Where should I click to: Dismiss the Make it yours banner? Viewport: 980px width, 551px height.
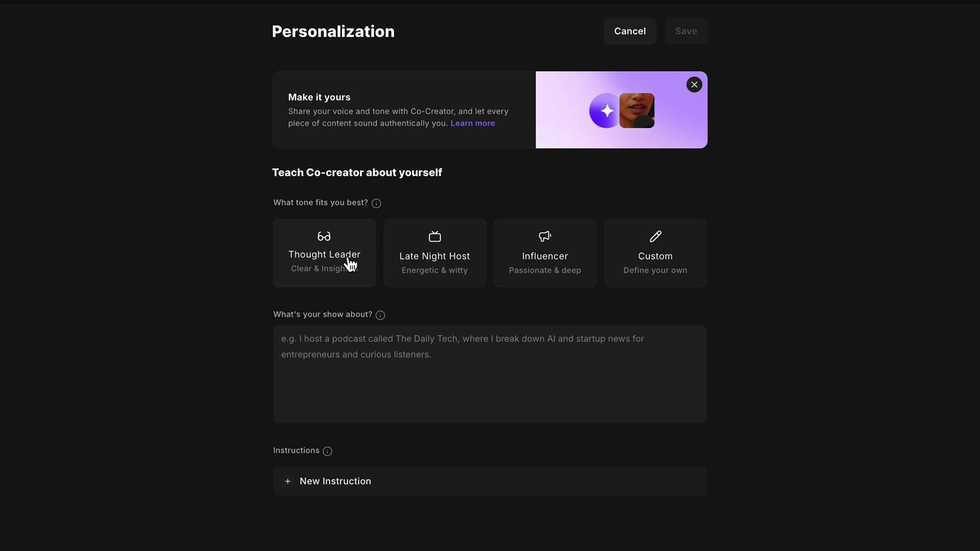pyautogui.click(x=694, y=84)
